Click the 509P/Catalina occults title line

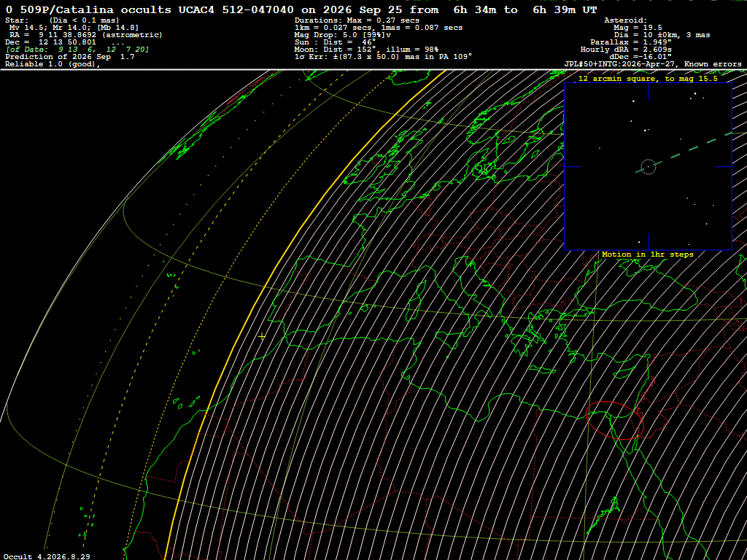(x=301, y=9)
